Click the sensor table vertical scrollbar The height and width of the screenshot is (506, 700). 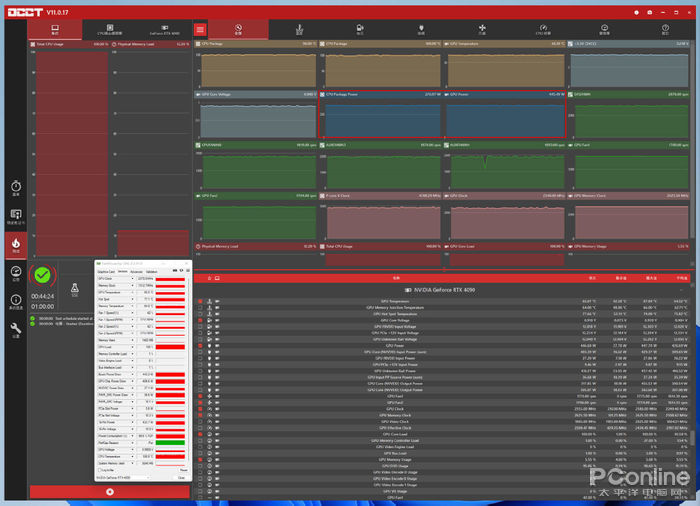pyautogui.click(x=692, y=438)
